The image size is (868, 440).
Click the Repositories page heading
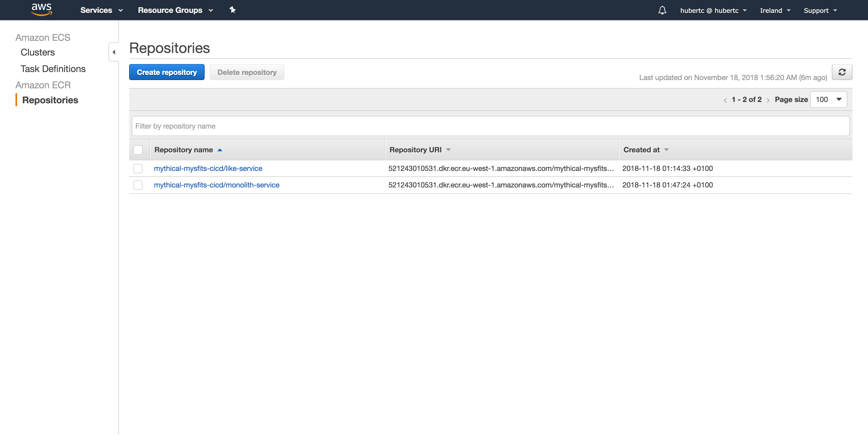pos(169,48)
